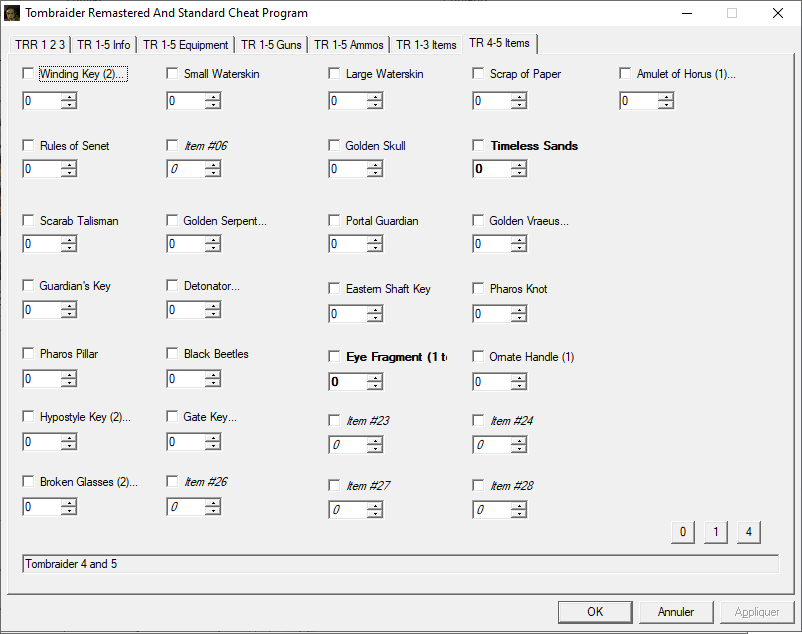Go to the TR 1-5 Ammos tab
The width and height of the screenshot is (802, 634).
[x=349, y=45]
